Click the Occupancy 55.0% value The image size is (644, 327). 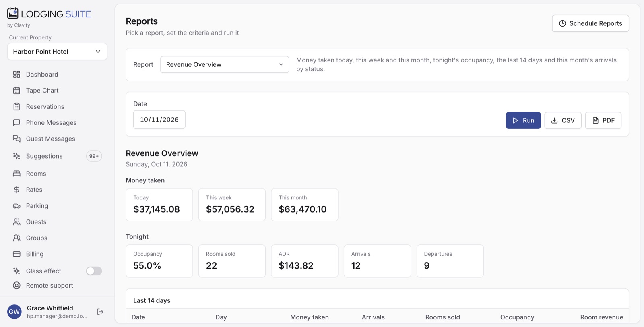click(147, 266)
